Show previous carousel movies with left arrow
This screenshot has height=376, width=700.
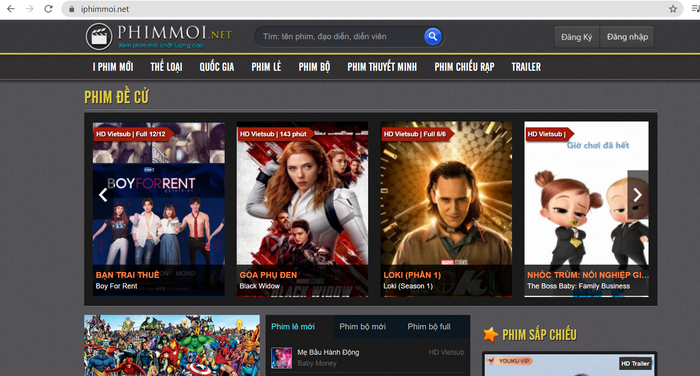pos(103,195)
